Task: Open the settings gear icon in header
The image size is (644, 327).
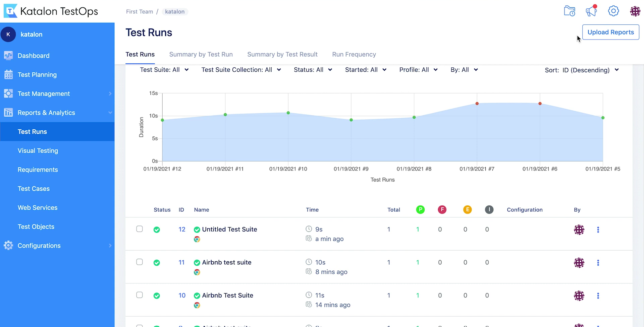Action: click(x=613, y=11)
